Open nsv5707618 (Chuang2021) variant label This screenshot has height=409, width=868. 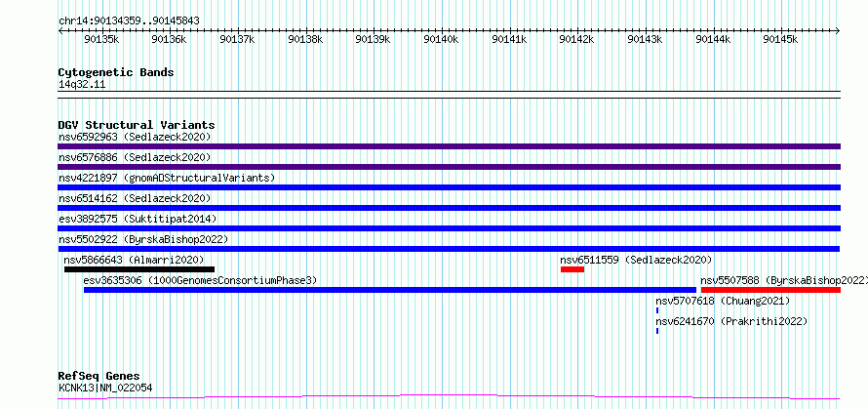(723, 301)
